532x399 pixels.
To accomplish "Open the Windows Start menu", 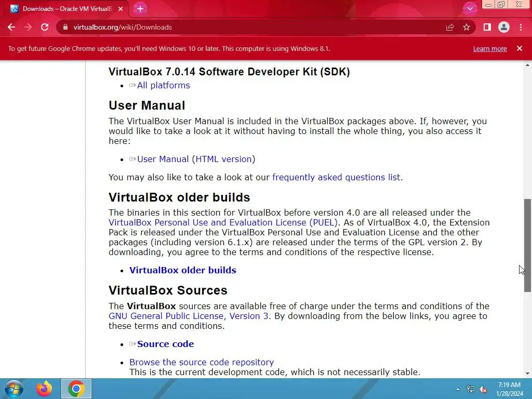I will pos(14,389).
